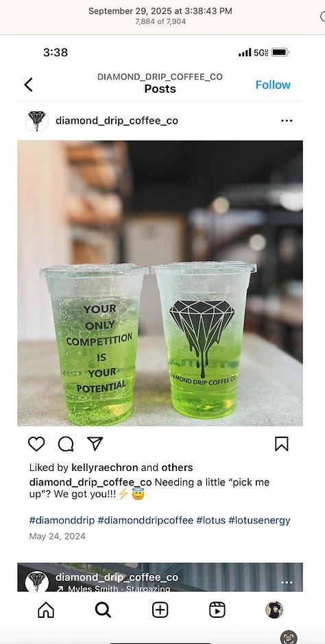Open the diamond_drip_coffee_co username above the photo
Screen dimensions: 325x644
(x=117, y=121)
